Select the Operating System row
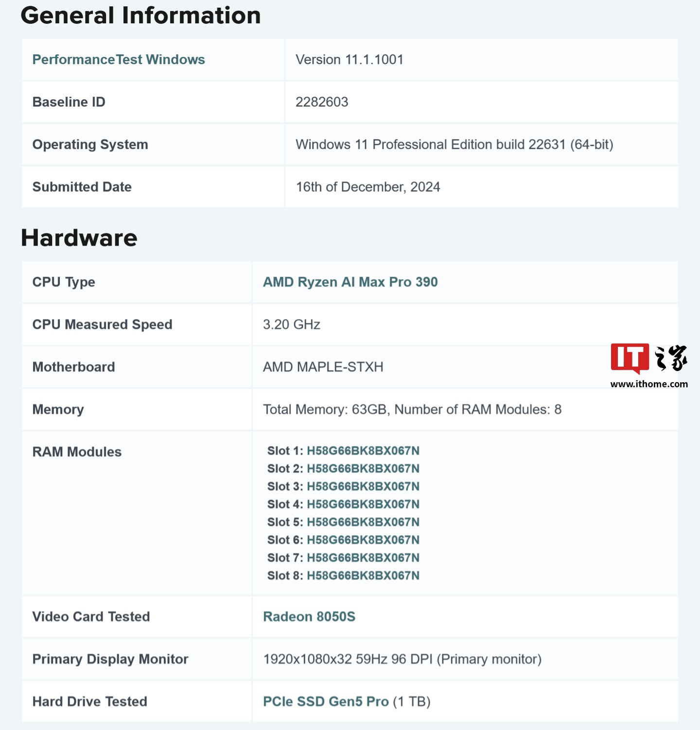This screenshot has height=730, width=700. coord(350,144)
